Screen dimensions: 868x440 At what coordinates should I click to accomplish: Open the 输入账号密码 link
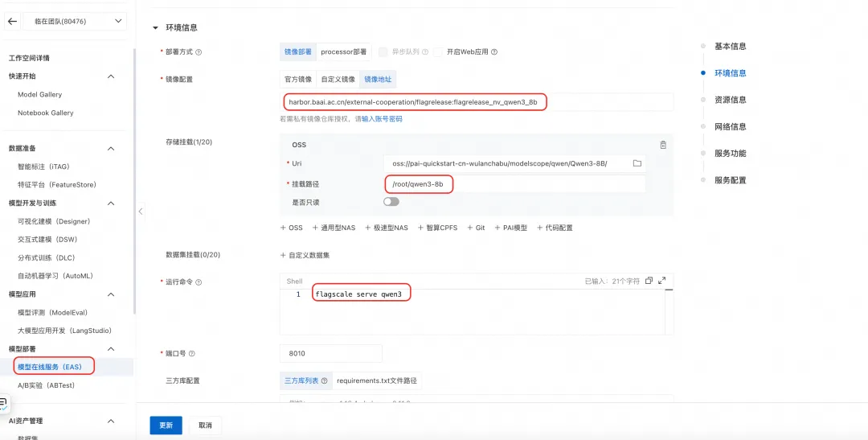click(x=382, y=119)
